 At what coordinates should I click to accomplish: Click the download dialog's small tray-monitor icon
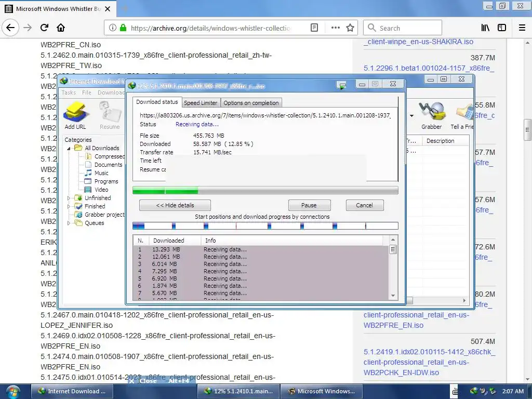(342, 86)
